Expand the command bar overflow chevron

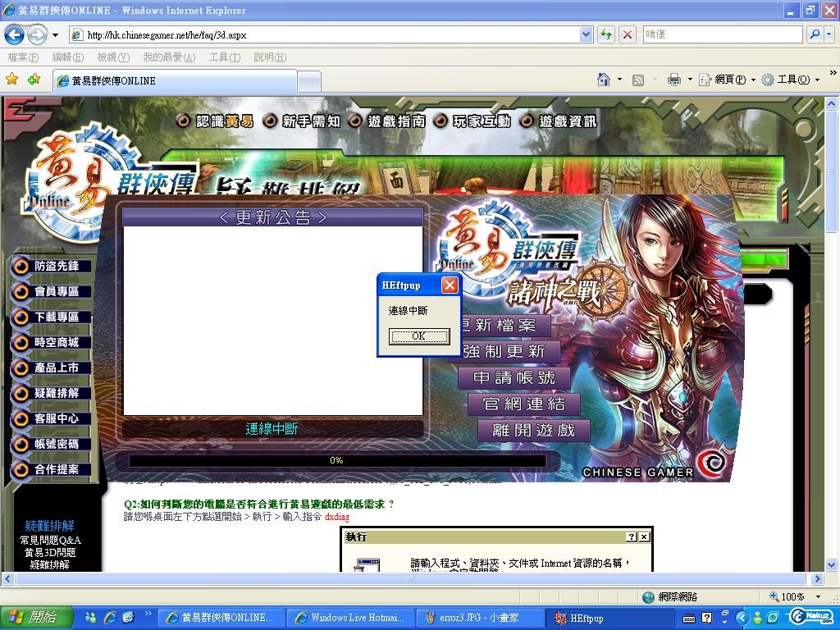click(x=833, y=73)
